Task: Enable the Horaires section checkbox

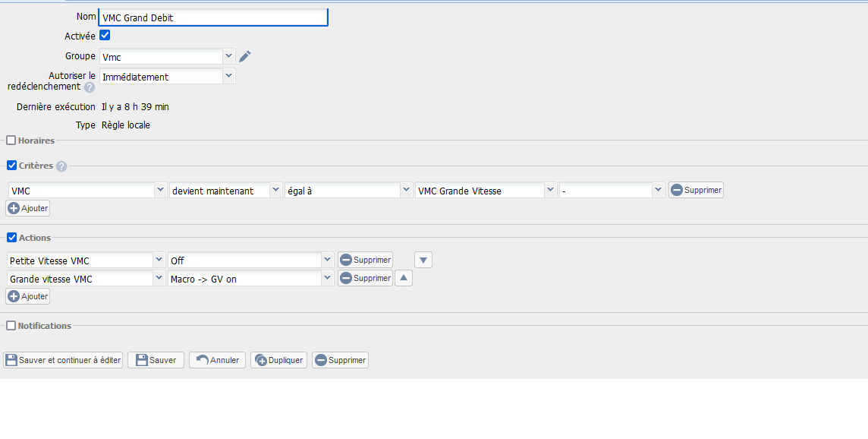Action: tap(11, 141)
